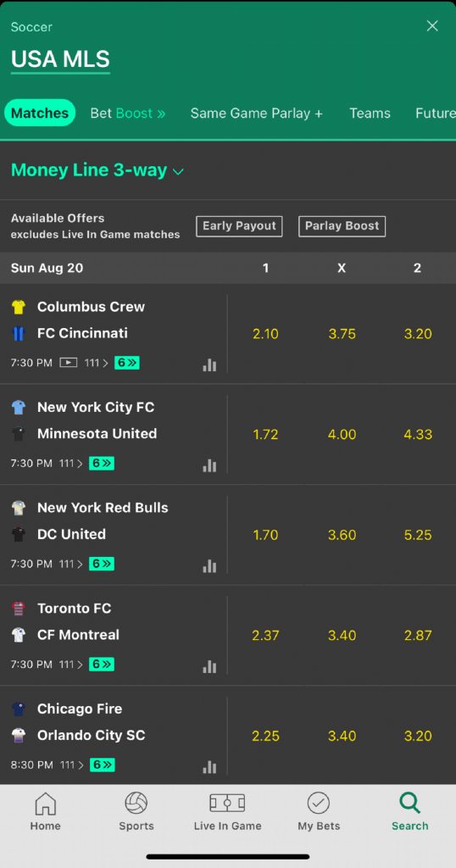Switch to Same Game Parlay + tab

pos(256,114)
